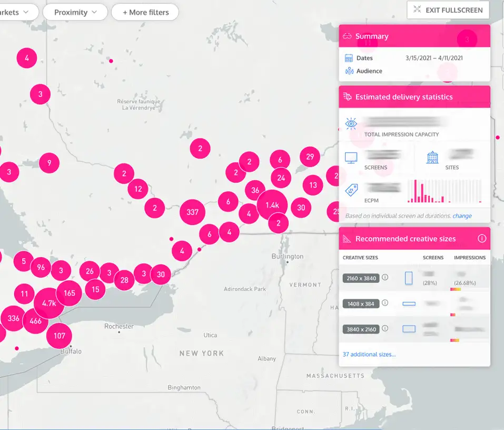Click the 337 screen cluster marker
Screen dimensions: 504x430
pos(193,212)
